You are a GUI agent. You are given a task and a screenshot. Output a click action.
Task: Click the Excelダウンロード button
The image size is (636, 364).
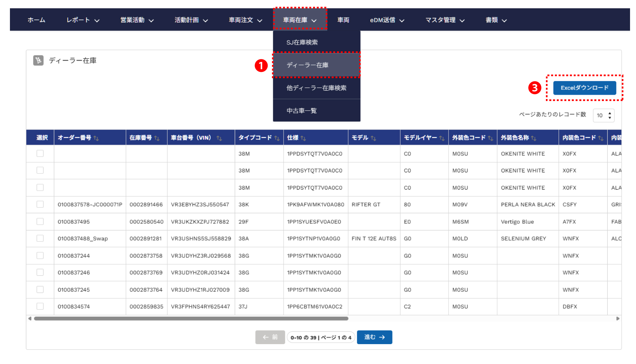584,88
